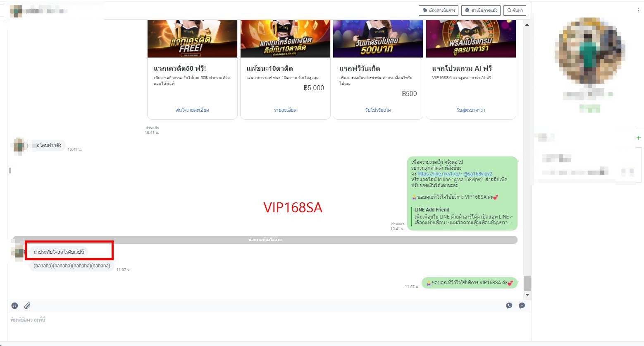
Task: Click the plus chat bubble icon
Action: (522, 305)
